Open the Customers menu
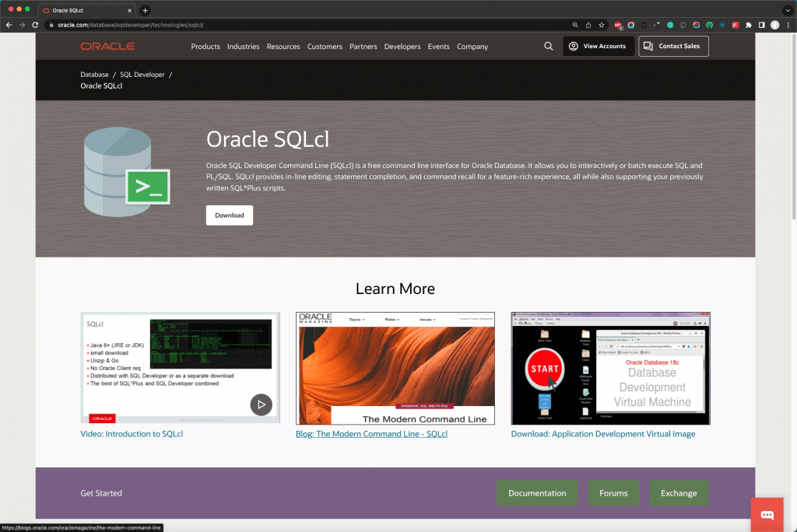This screenshot has width=797, height=532. click(x=325, y=46)
